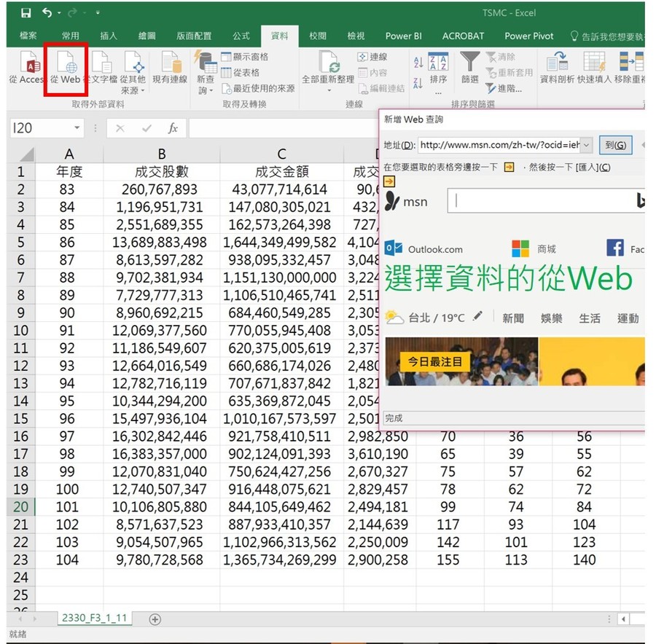This screenshot has width=656, height=644.
Task: Undo the last action
Action: tap(47, 13)
